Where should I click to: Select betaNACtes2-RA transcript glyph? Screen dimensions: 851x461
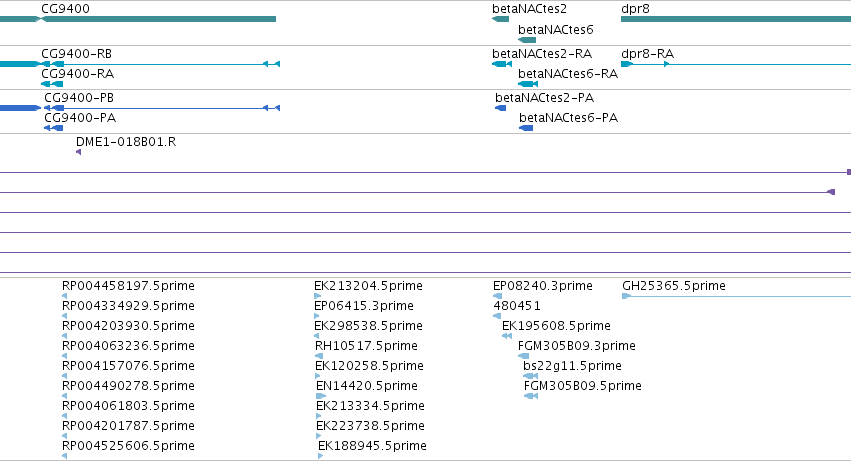coord(502,64)
